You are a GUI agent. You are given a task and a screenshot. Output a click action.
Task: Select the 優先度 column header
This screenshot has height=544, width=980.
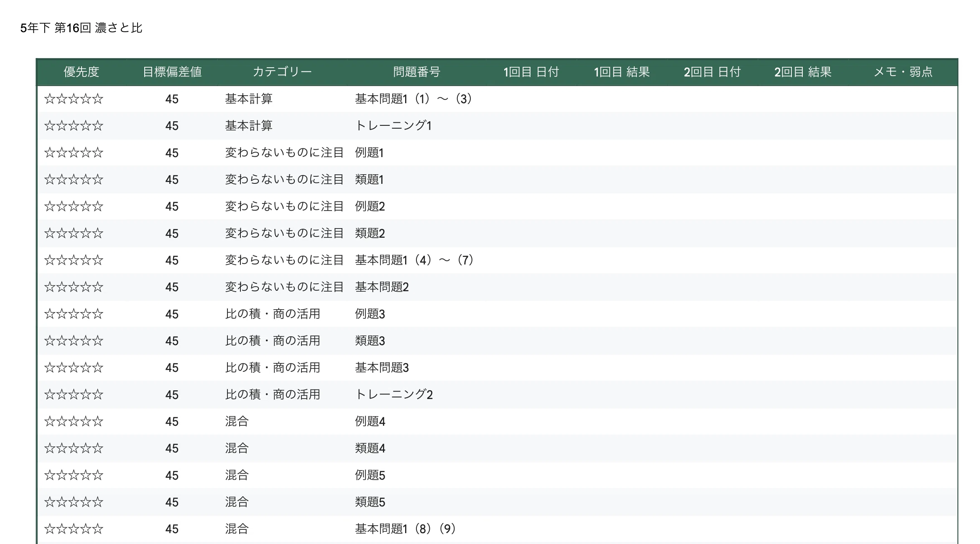82,72
